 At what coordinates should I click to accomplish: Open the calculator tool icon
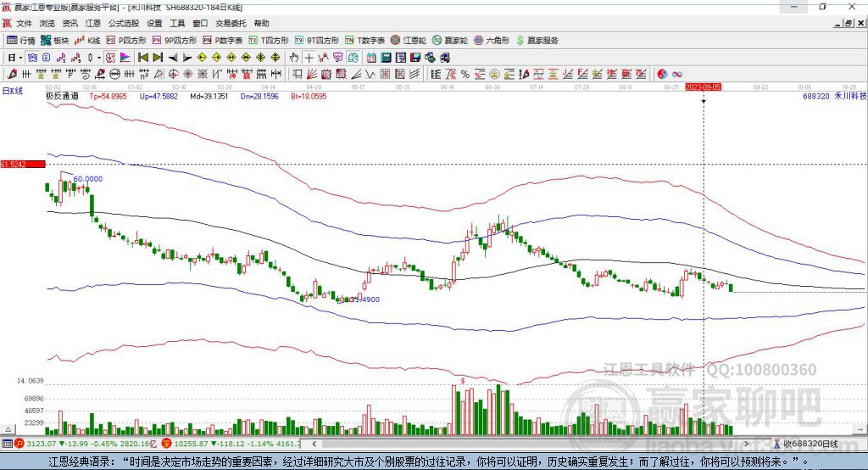pos(387,58)
